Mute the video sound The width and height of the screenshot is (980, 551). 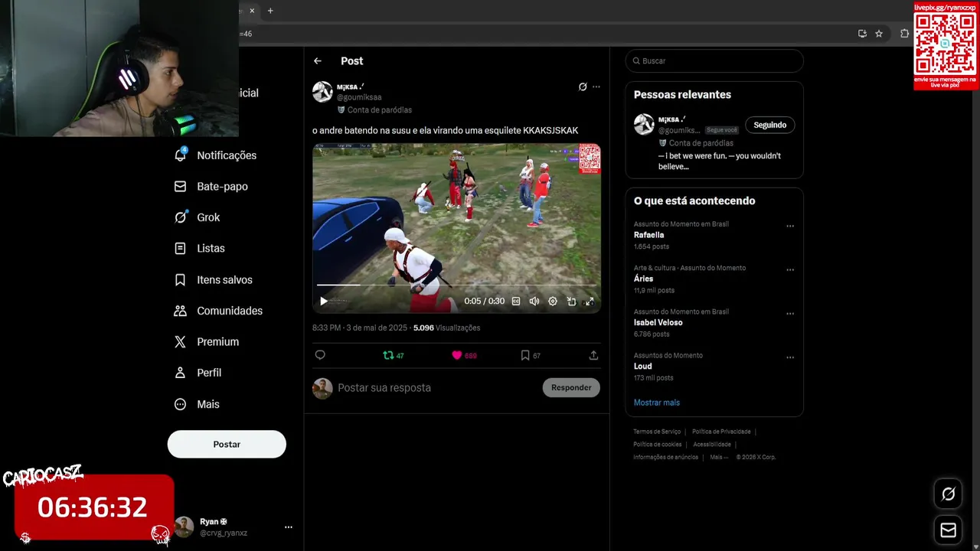coord(534,302)
